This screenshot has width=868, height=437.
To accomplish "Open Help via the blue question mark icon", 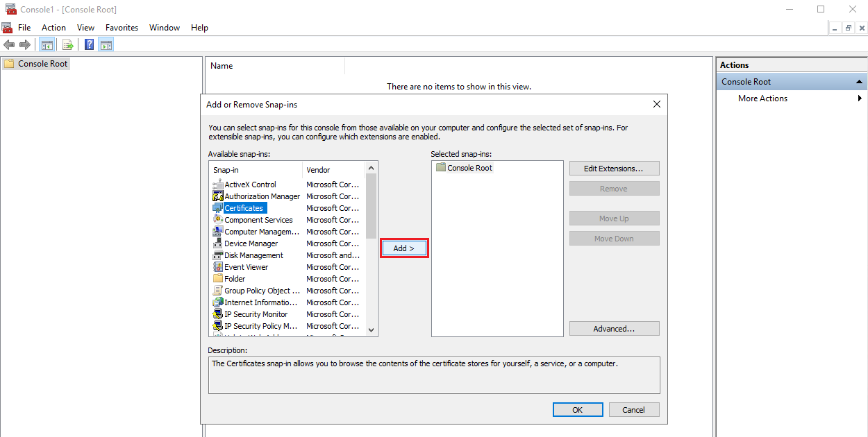I will click(x=90, y=45).
